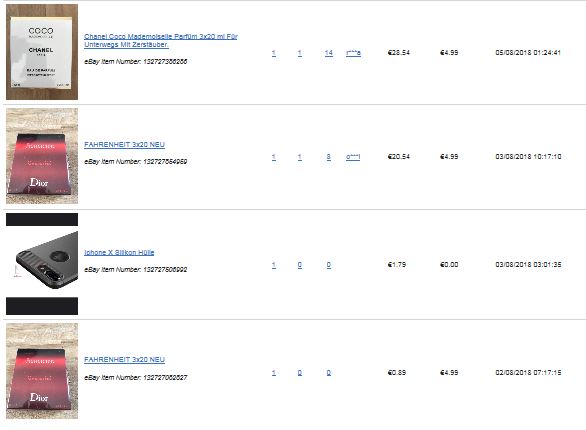
Task: Click the first number link in iPhone case row
Action: [x=274, y=265]
